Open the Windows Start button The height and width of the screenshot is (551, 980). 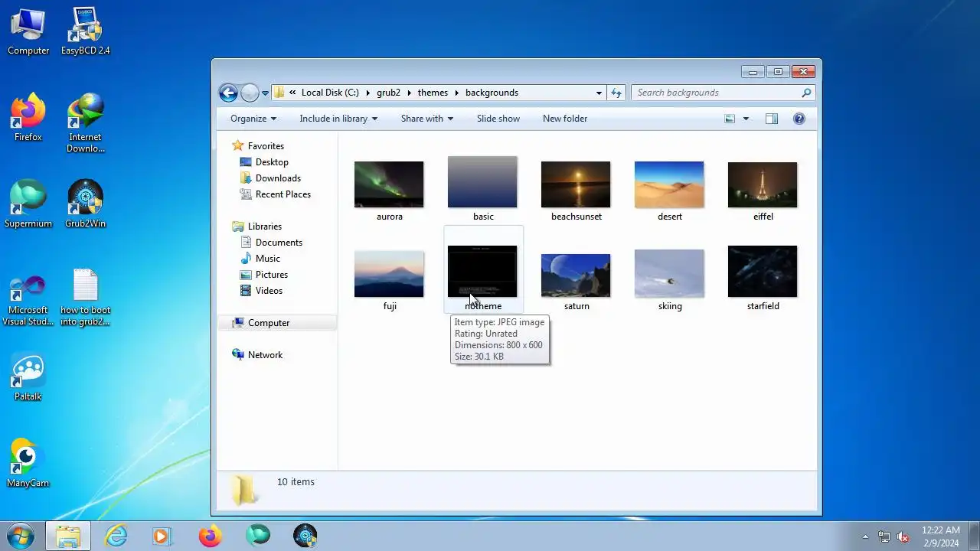coord(21,536)
